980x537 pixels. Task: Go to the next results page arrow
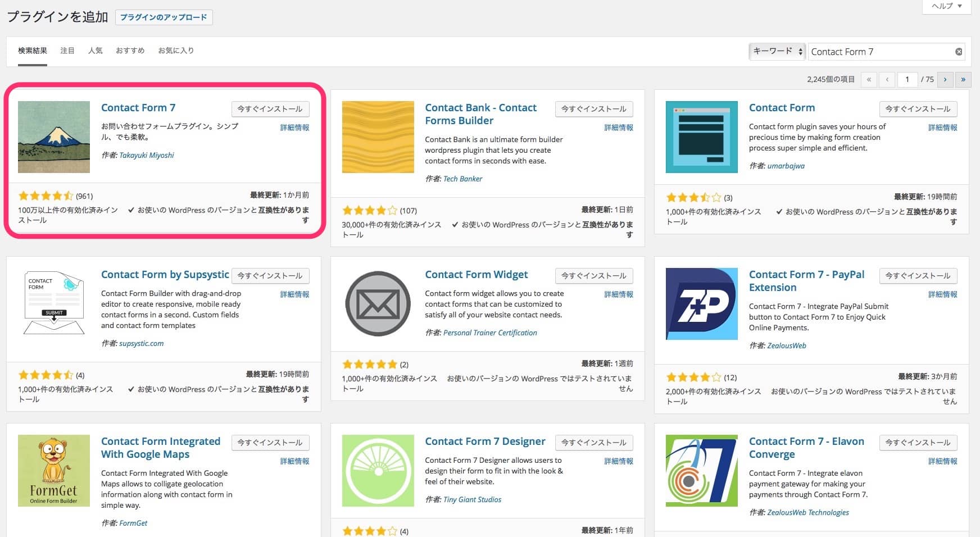[945, 79]
